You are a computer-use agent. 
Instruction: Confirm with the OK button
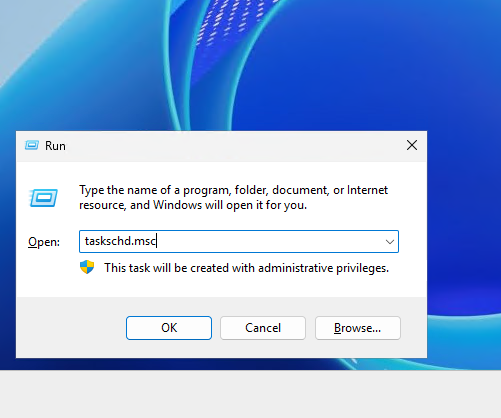[169, 328]
